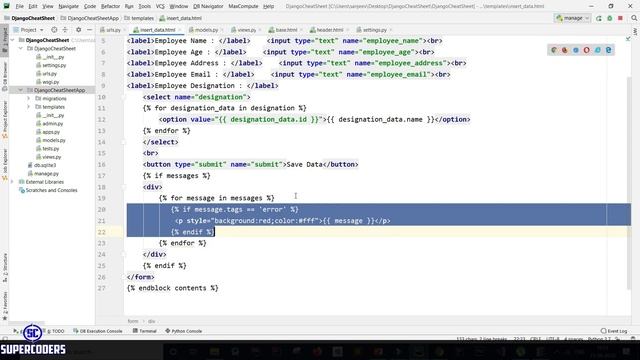Open preview in Internet Explorer icon
Viewport: 640px width, 360px height.
[x=598, y=50]
